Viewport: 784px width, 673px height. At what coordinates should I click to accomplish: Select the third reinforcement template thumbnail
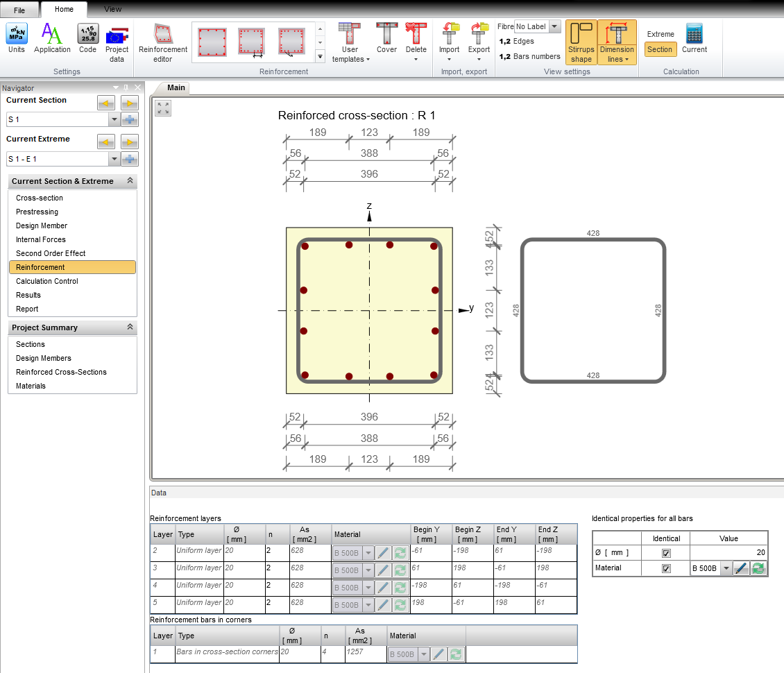(x=291, y=42)
